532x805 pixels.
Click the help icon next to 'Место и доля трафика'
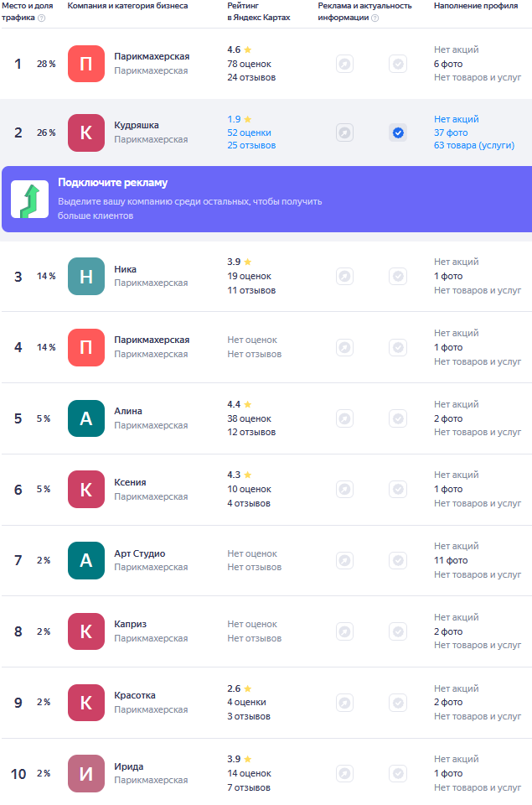pyautogui.click(x=42, y=18)
